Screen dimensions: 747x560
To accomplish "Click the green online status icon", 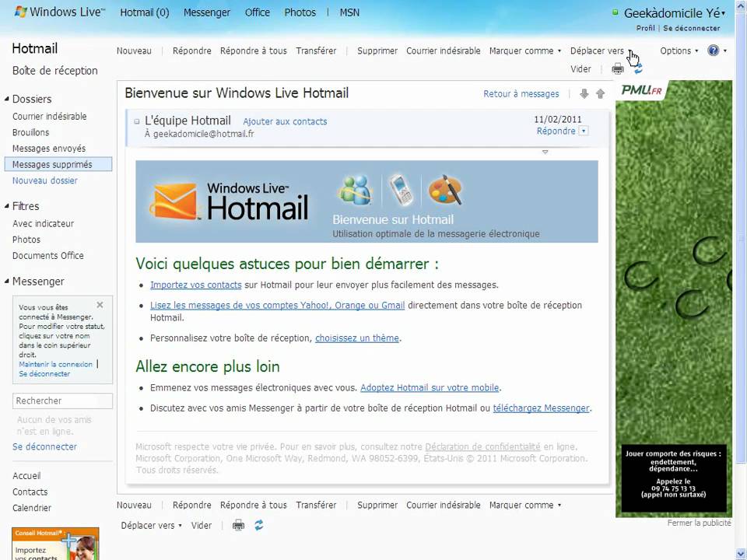I will [615, 12].
